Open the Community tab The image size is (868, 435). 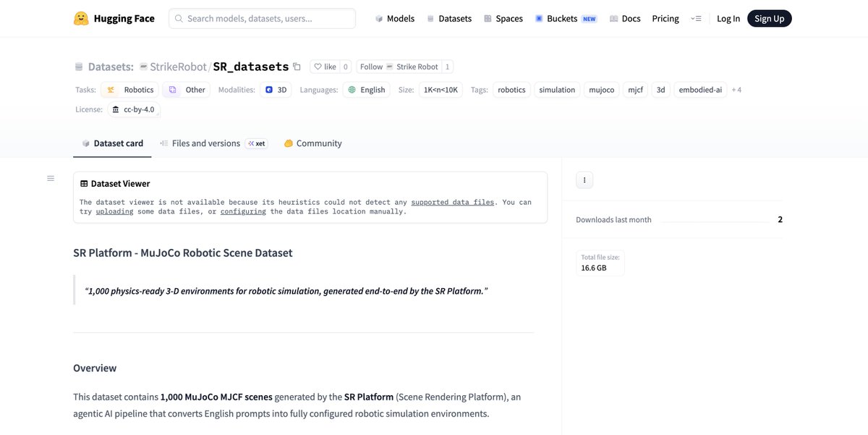312,143
